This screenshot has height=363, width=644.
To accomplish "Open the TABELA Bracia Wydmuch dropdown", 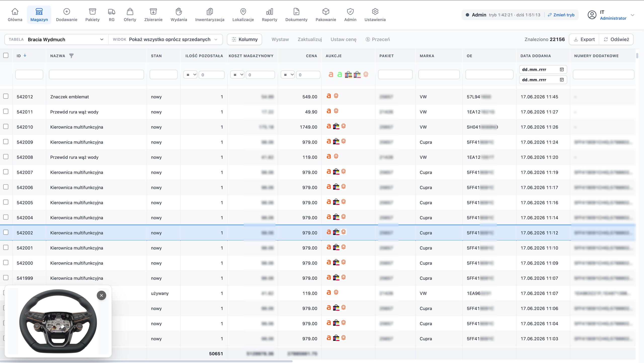I will tap(56, 40).
